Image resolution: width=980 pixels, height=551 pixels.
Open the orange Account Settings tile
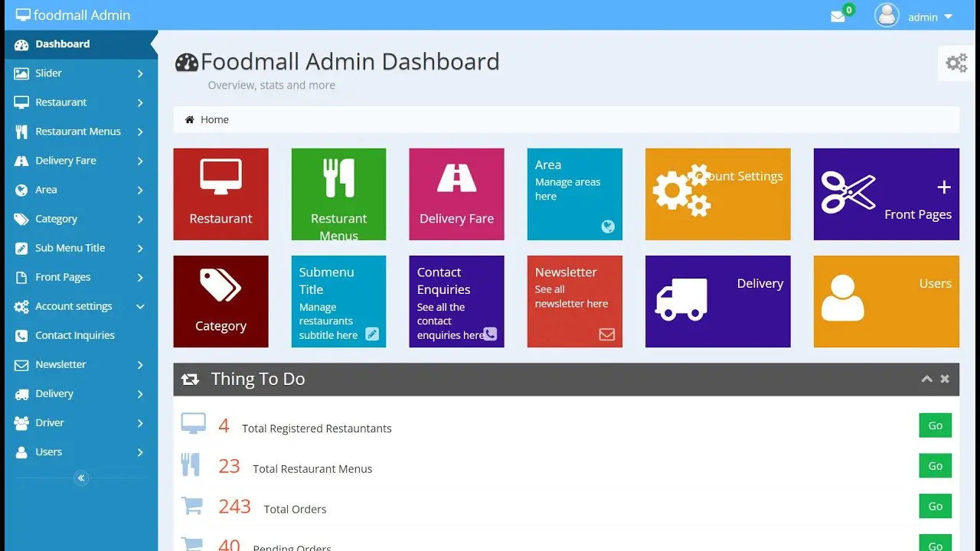(718, 194)
